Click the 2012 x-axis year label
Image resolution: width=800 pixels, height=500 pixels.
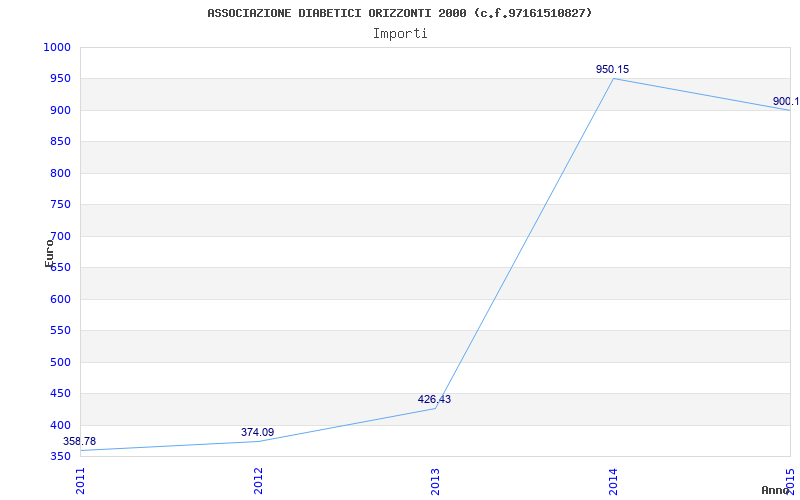click(x=258, y=481)
